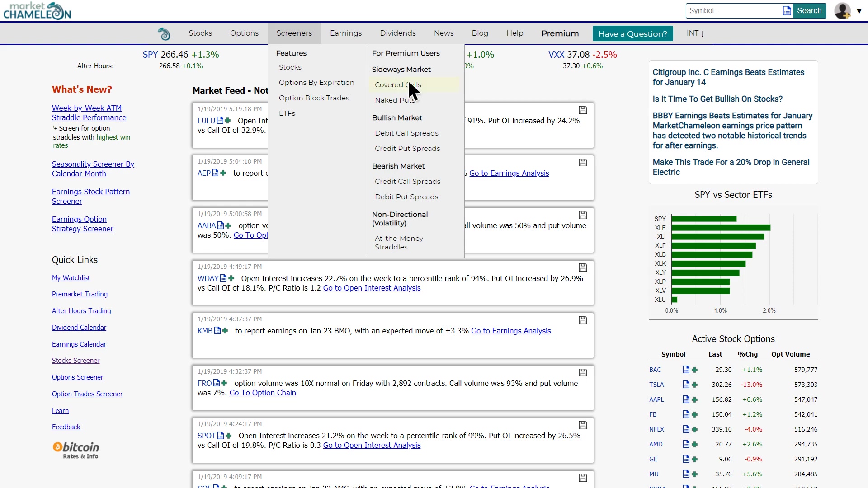Select Options By Expiration feature

click(316, 83)
